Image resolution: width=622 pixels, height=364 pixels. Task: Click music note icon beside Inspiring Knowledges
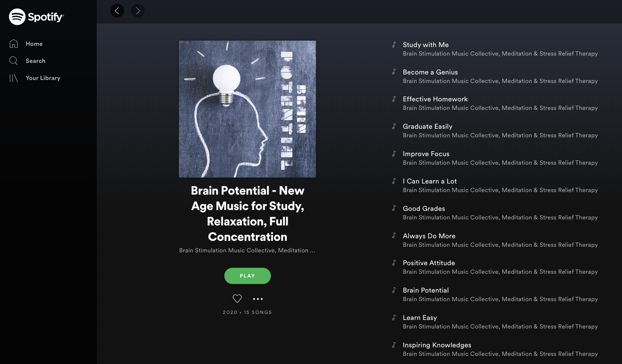pos(394,345)
